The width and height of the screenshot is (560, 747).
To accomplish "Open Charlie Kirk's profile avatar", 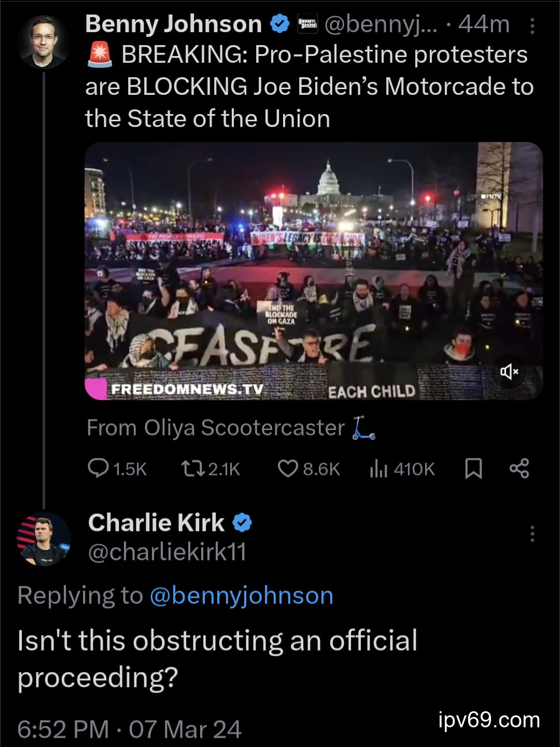I will pyautogui.click(x=44, y=539).
